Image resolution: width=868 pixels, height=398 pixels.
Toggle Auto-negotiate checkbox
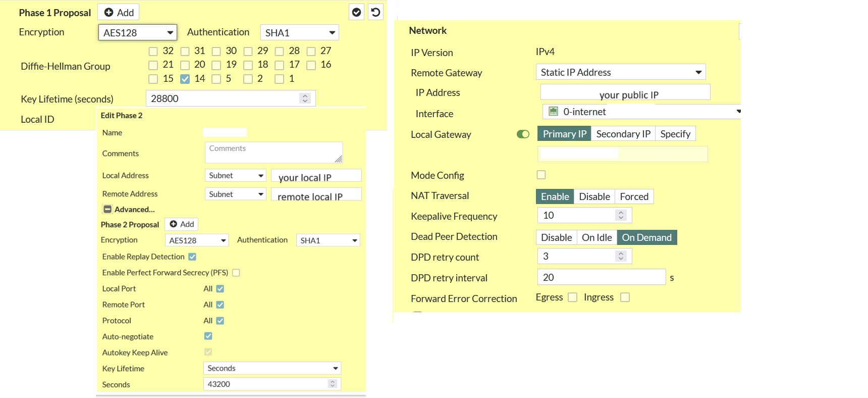coord(208,336)
